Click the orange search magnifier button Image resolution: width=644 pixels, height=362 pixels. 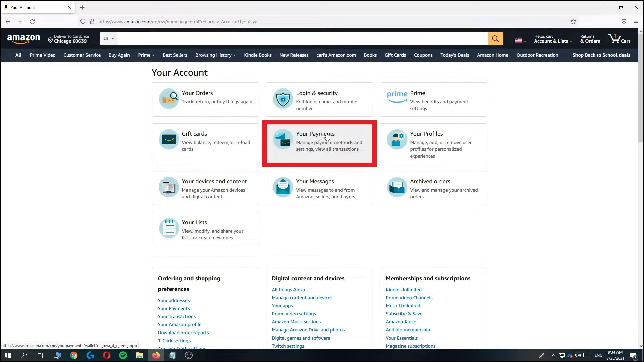[x=495, y=39]
